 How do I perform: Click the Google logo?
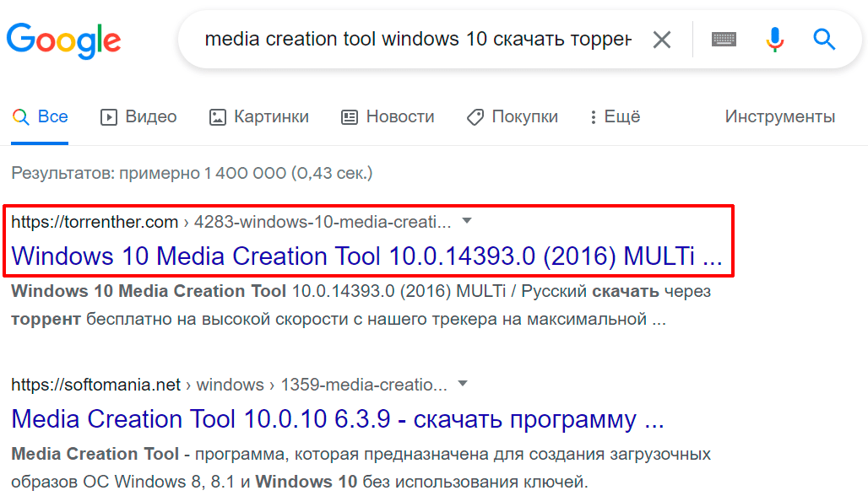tap(64, 40)
